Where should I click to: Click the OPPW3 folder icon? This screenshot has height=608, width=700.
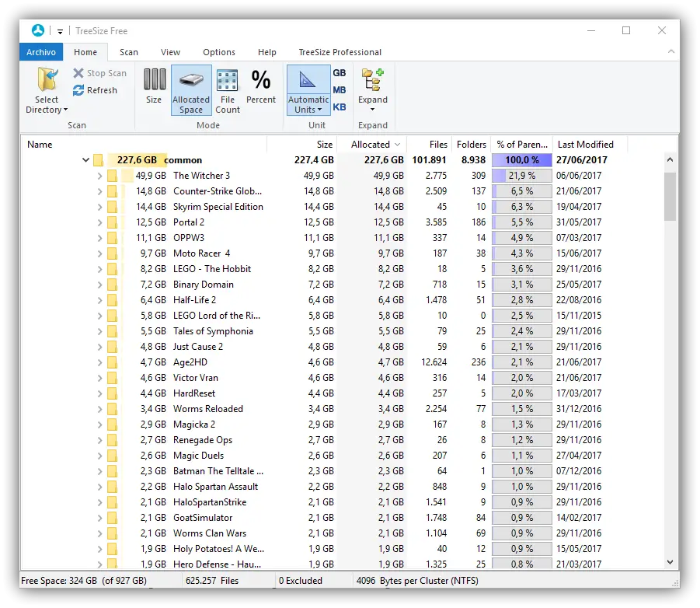pos(113,238)
